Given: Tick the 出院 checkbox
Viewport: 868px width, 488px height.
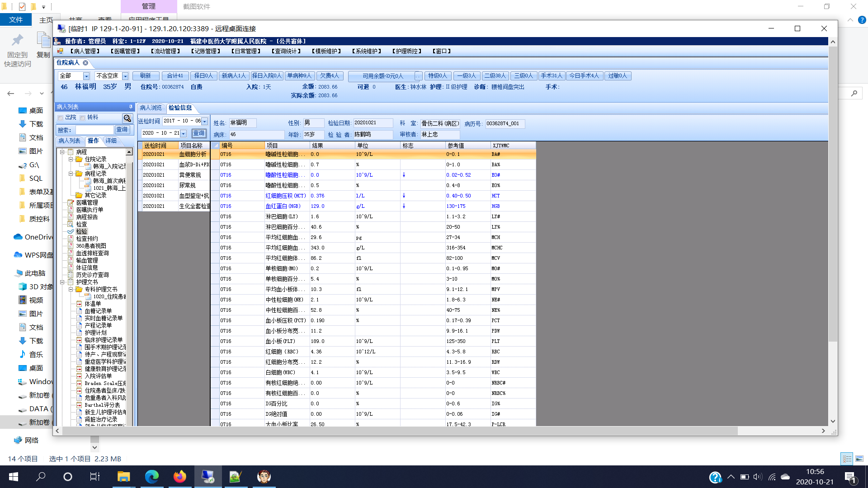Looking at the screenshot, I should coord(61,118).
